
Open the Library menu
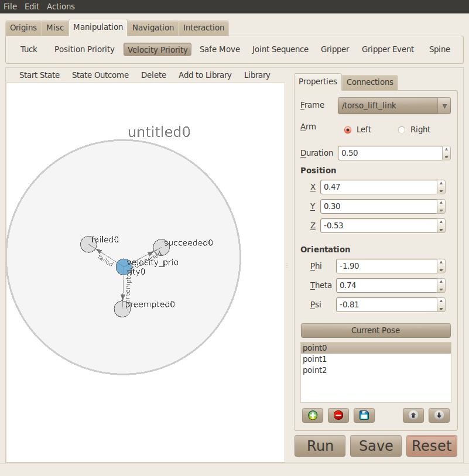point(257,75)
